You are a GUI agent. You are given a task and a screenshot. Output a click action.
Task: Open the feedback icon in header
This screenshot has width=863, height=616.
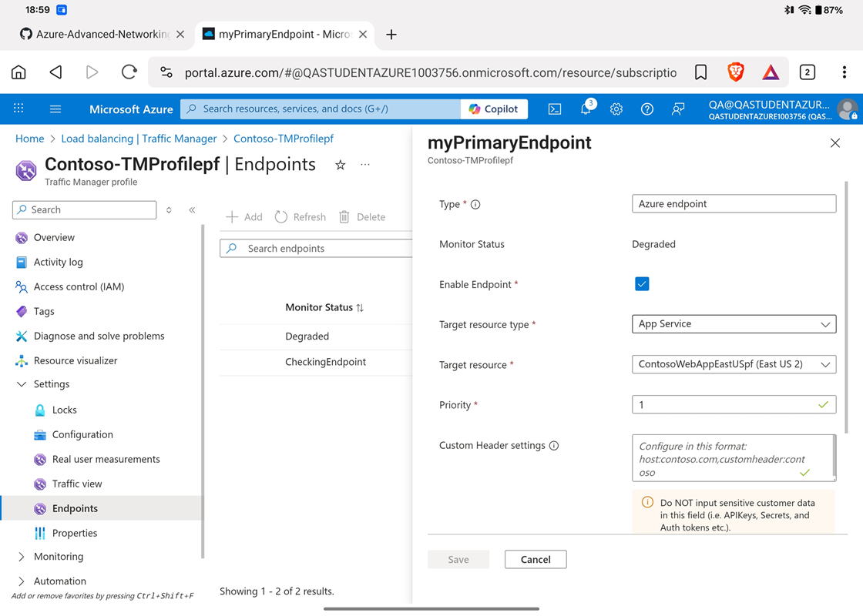pos(678,109)
